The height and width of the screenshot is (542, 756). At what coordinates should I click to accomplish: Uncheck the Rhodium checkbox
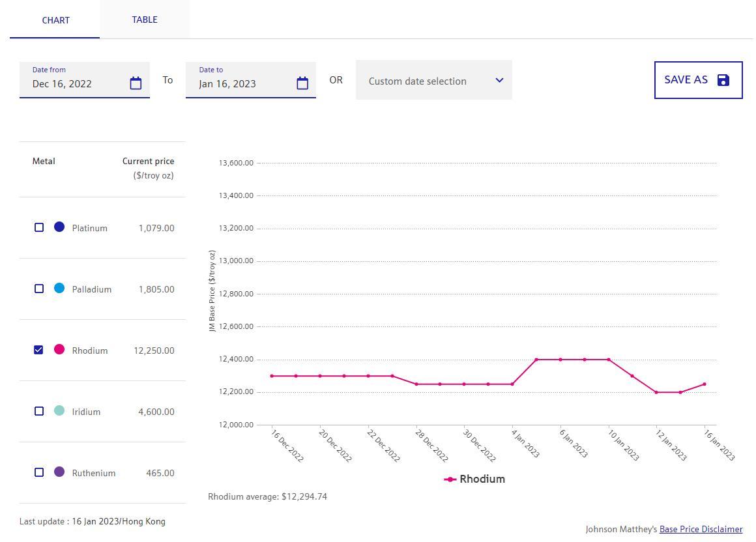click(x=39, y=350)
